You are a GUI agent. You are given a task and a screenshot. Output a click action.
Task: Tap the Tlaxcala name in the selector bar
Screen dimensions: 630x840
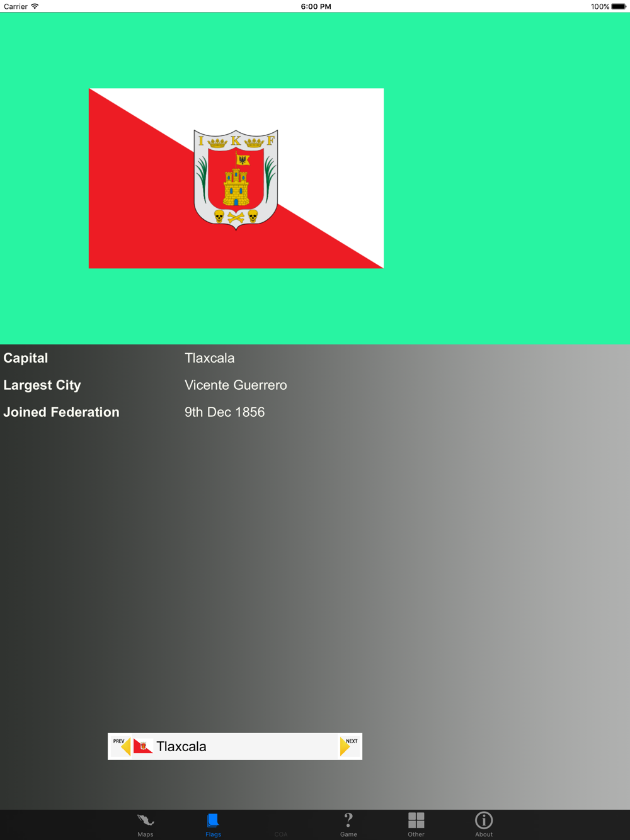[181, 746]
